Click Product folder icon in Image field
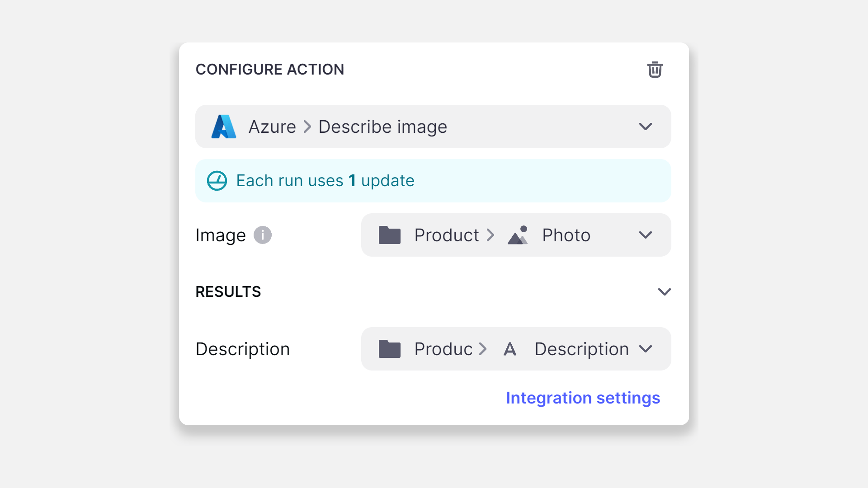868x488 pixels. click(390, 235)
